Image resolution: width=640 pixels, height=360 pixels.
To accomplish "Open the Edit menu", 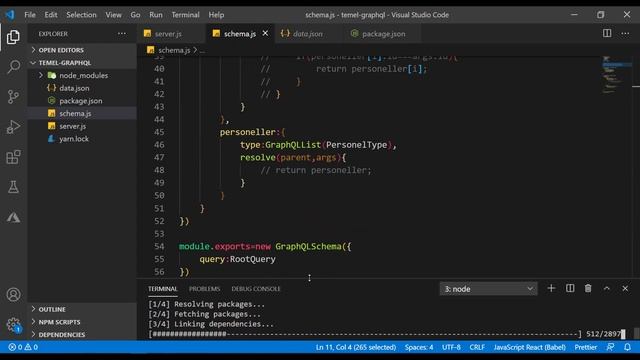I will click(x=51, y=15).
